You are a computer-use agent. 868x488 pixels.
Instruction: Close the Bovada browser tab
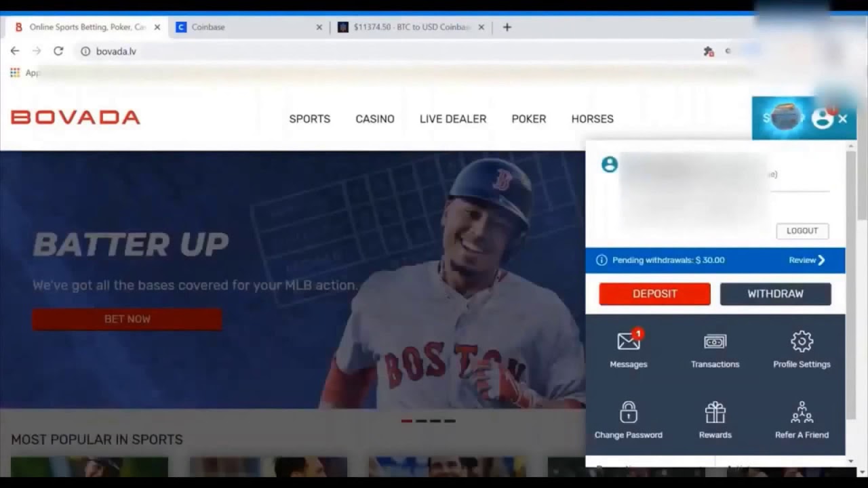coord(157,27)
